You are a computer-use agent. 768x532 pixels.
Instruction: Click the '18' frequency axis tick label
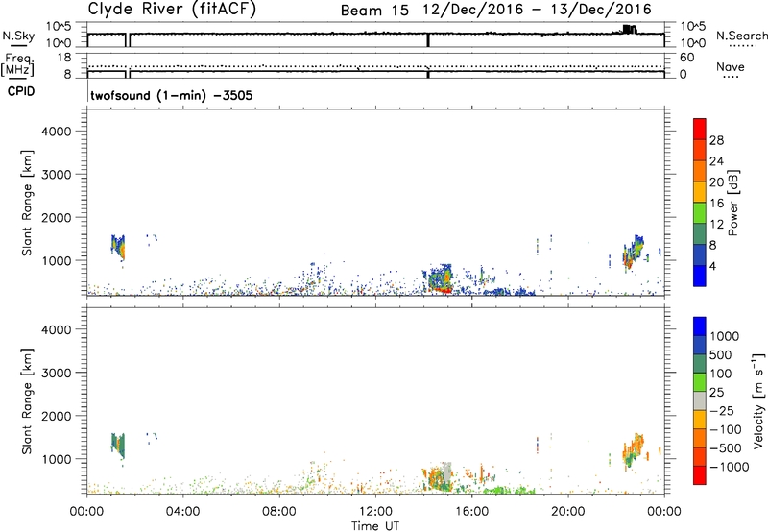point(63,58)
